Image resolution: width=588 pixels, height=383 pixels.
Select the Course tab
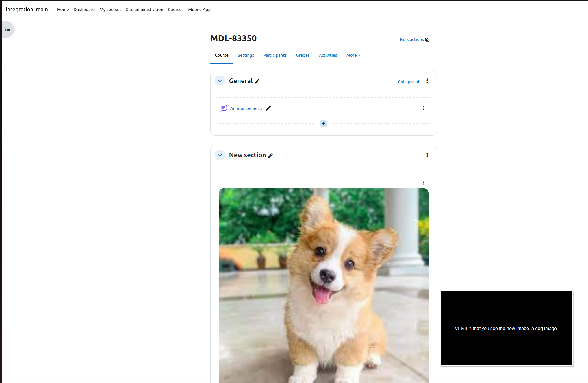[x=222, y=55]
